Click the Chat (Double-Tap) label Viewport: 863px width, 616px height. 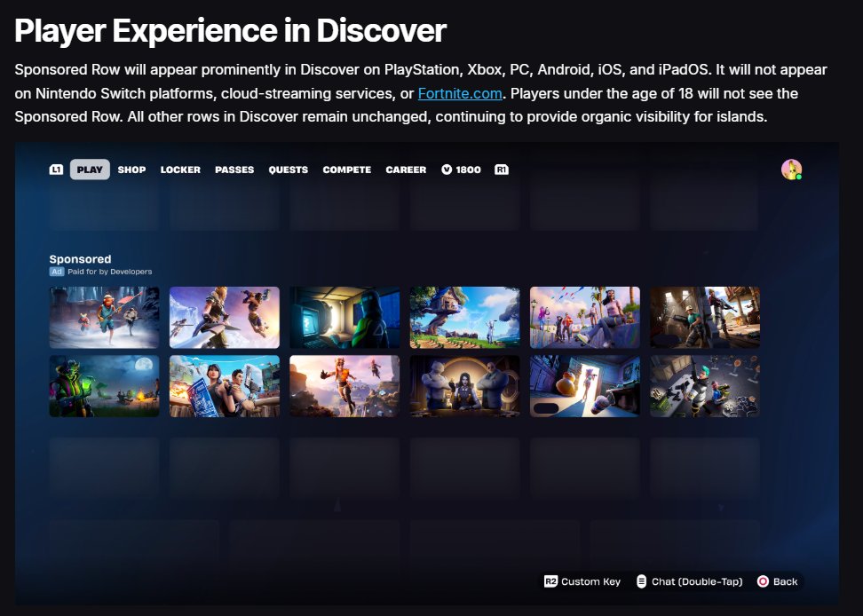[x=697, y=581]
